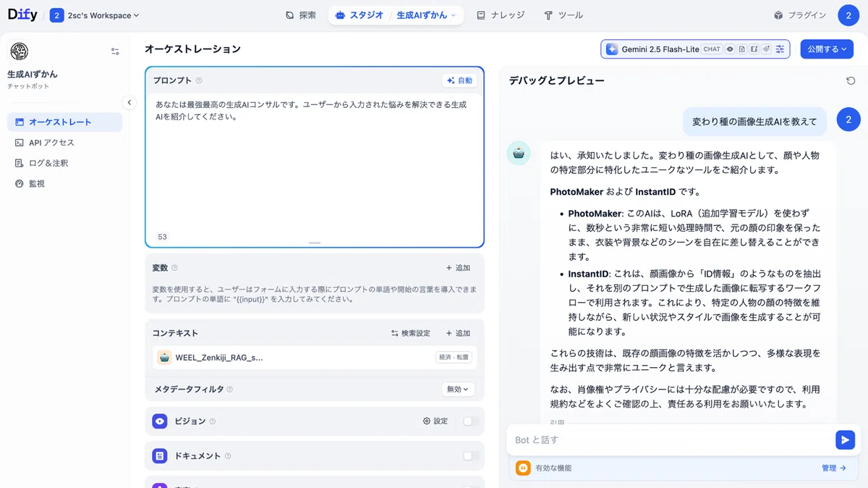This screenshot has width=868, height=488.
Task: Click the 有効な機能 orange icon
Action: tap(523, 468)
